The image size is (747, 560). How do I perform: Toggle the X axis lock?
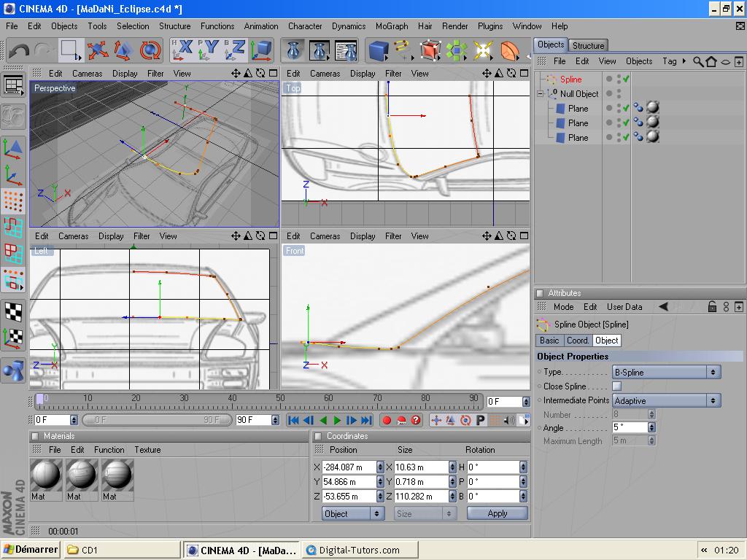tap(182, 50)
